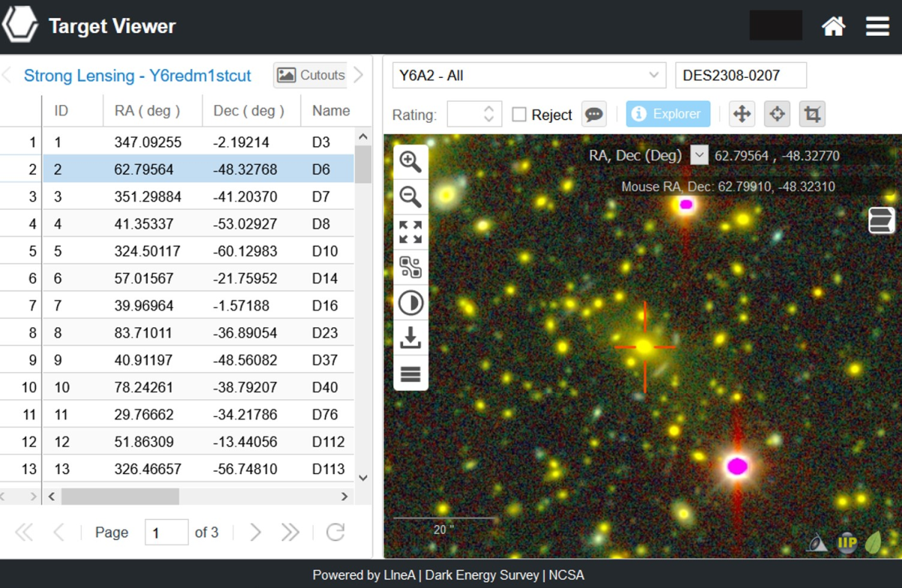
Task: Check the Reject checkbox
Action: click(x=519, y=115)
